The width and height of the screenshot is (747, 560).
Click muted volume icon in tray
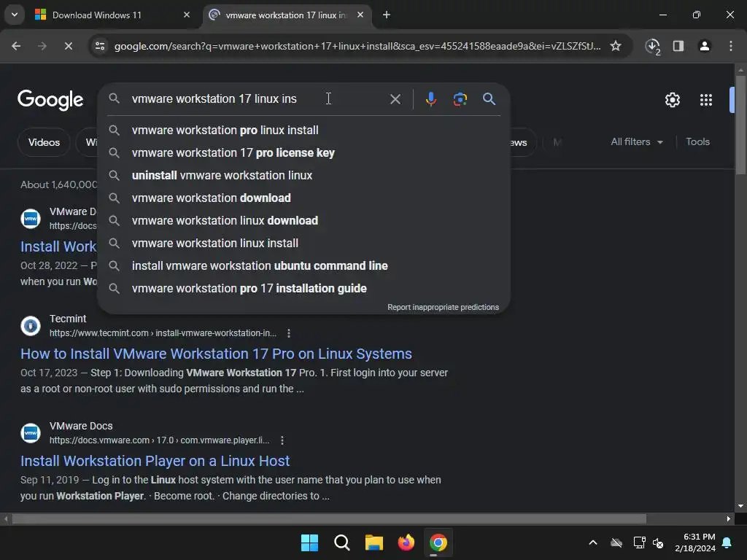pos(659,542)
